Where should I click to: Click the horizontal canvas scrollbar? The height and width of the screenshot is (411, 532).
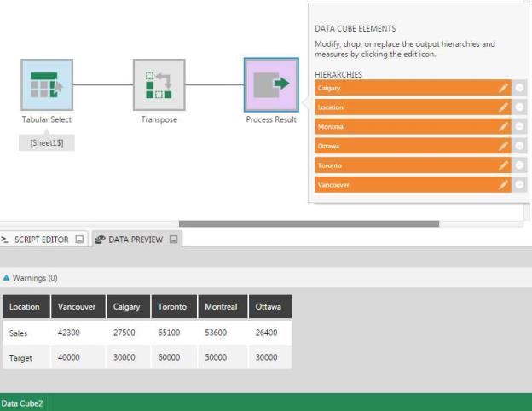[309, 224]
